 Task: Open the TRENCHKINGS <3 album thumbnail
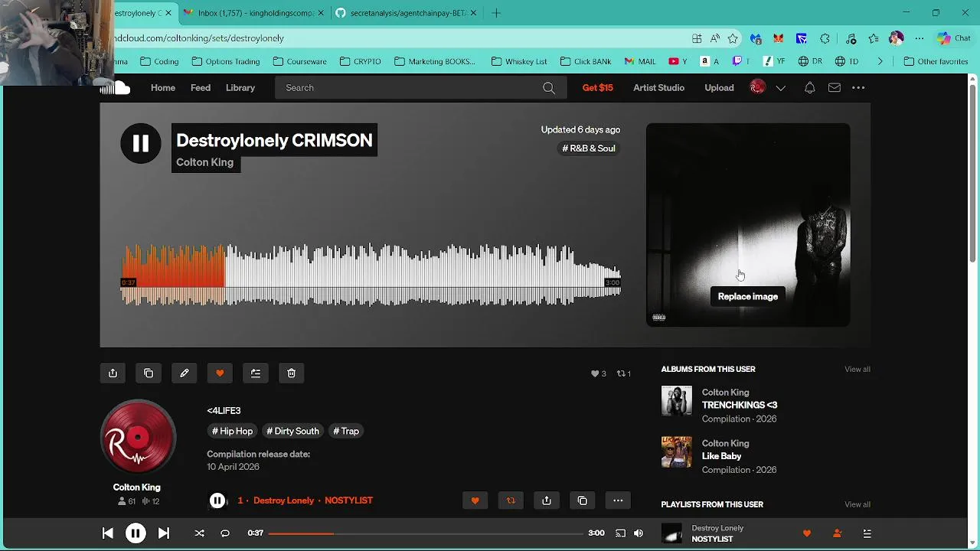(677, 401)
